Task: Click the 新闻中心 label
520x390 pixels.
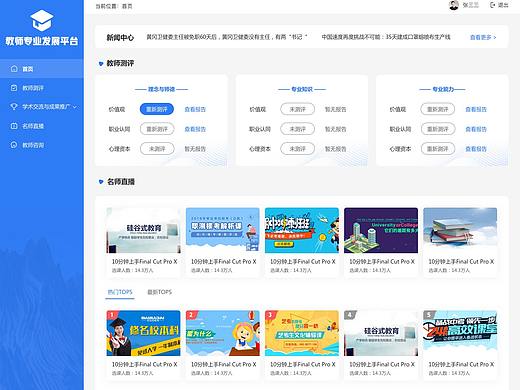Action: click(120, 37)
